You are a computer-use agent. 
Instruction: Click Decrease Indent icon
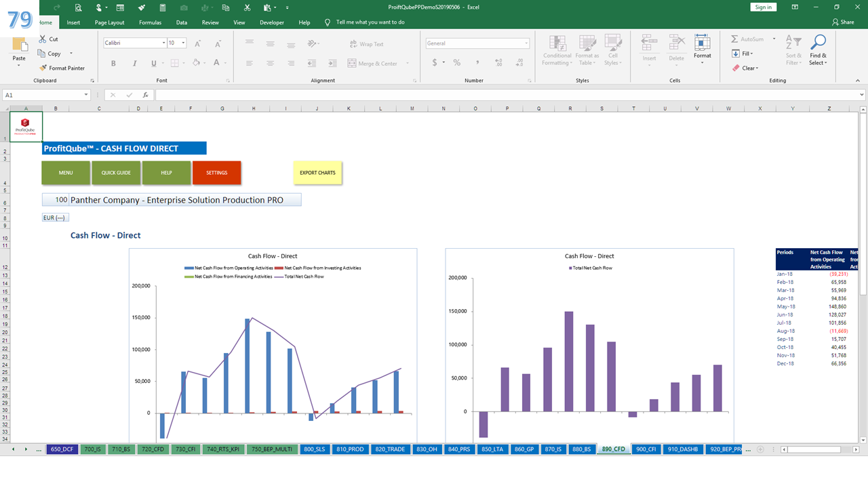[312, 63]
